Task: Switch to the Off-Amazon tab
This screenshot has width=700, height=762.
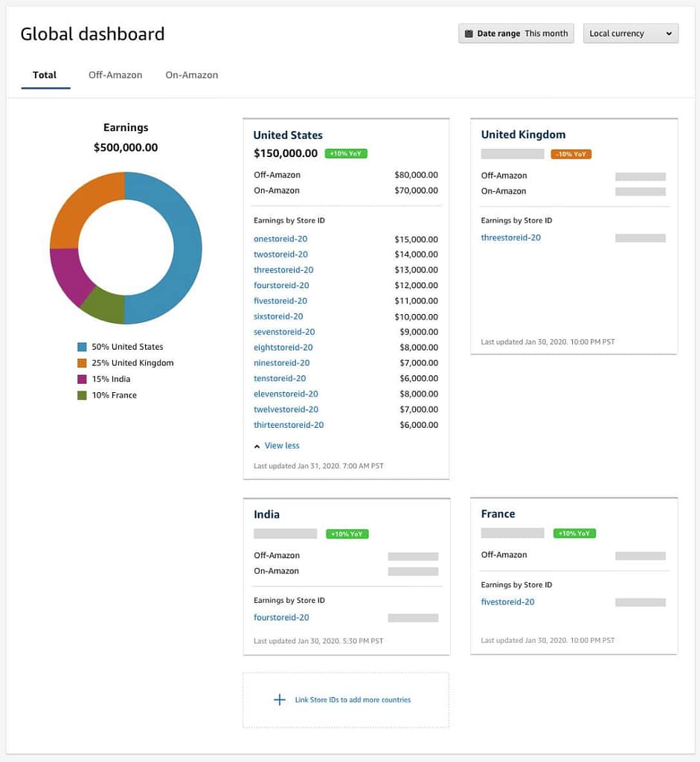Action: (x=115, y=74)
